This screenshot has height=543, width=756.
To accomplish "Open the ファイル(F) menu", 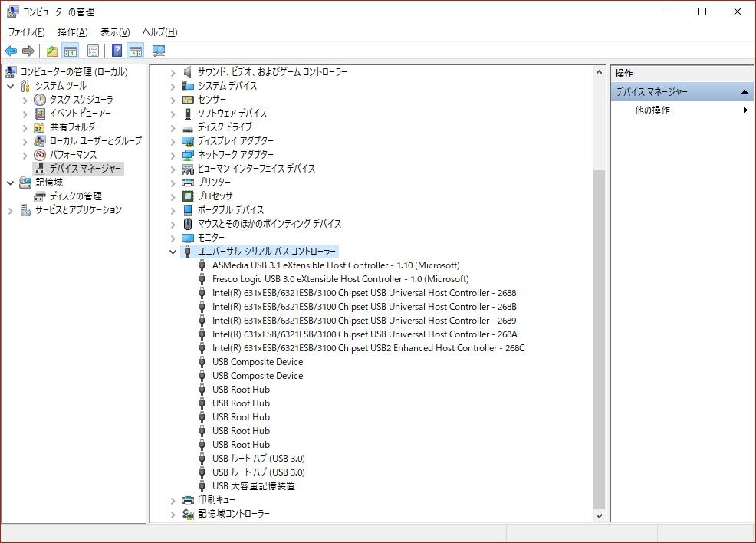I will (x=26, y=32).
